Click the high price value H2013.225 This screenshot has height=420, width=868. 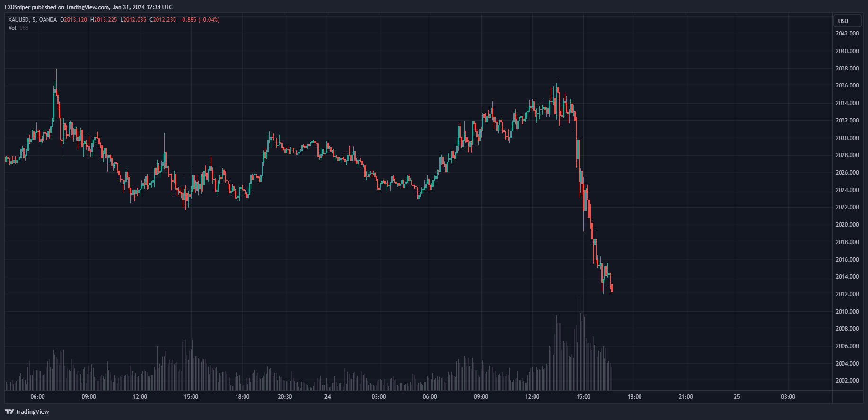click(104, 20)
